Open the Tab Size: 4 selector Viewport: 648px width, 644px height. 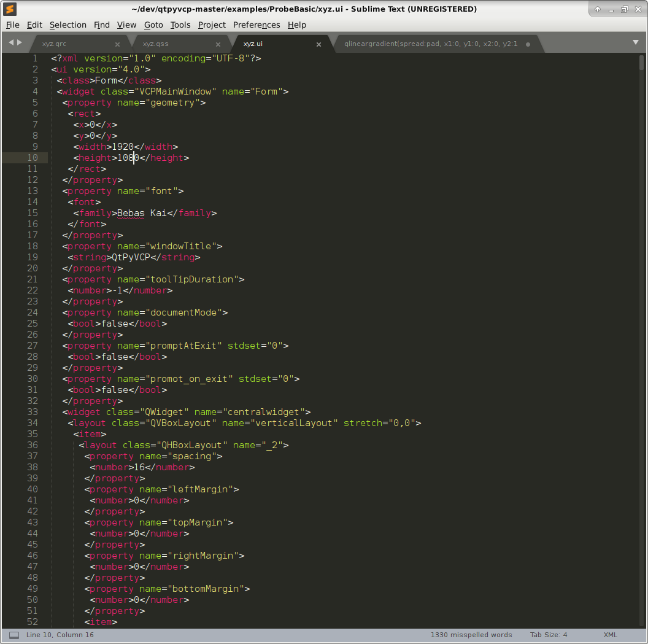549,635
